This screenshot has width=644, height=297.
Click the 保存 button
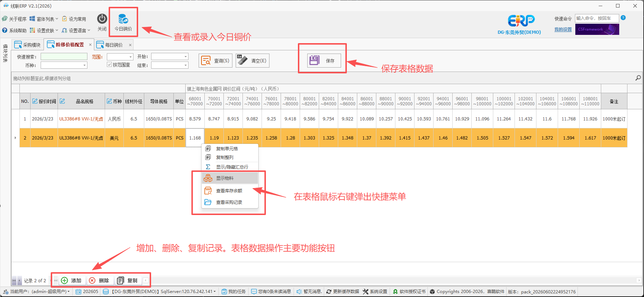click(x=324, y=60)
